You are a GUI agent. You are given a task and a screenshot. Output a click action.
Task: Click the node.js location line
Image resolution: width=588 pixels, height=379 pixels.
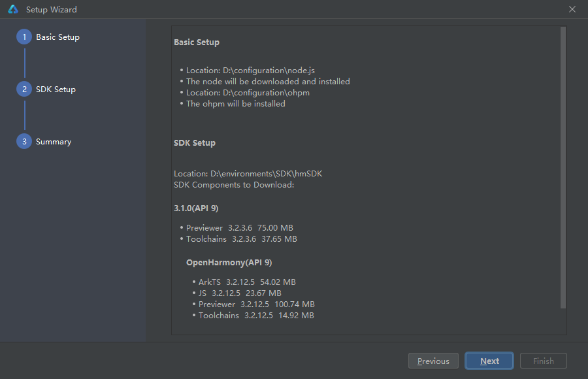coord(250,70)
